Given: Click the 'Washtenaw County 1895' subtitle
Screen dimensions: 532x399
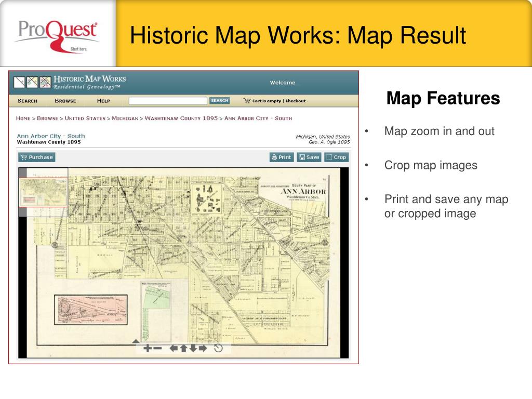Looking at the screenshot, I should pyautogui.click(x=49, y=142).
